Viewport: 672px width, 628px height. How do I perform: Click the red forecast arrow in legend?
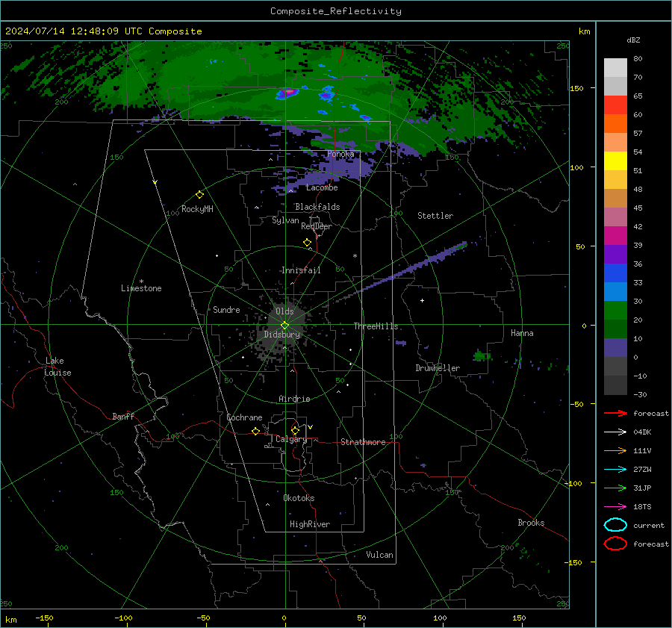616,413
